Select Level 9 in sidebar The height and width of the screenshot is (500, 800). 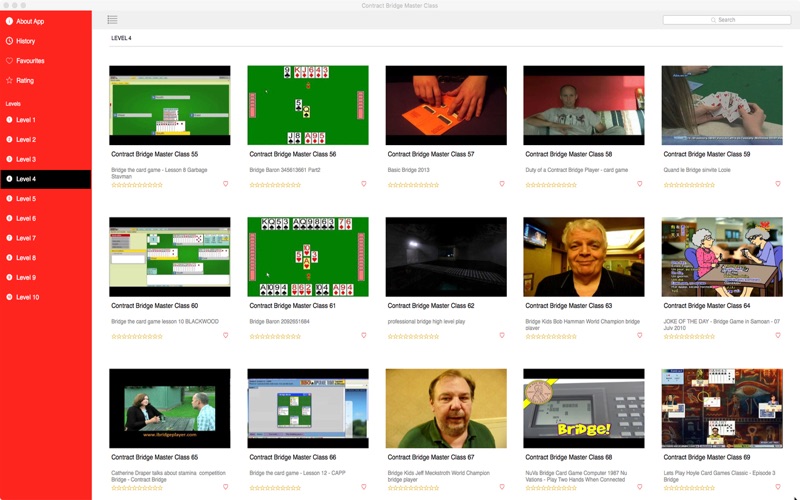[46, 278]
